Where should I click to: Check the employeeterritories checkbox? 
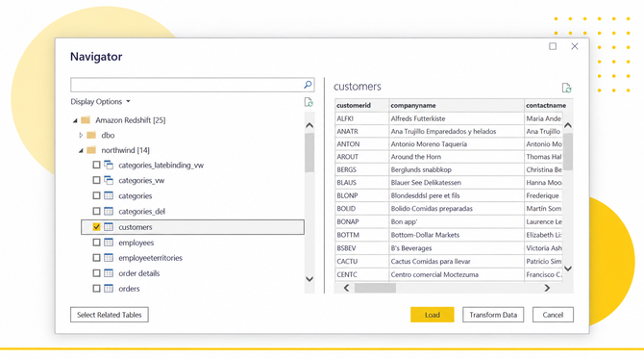[x=96, y=258]
